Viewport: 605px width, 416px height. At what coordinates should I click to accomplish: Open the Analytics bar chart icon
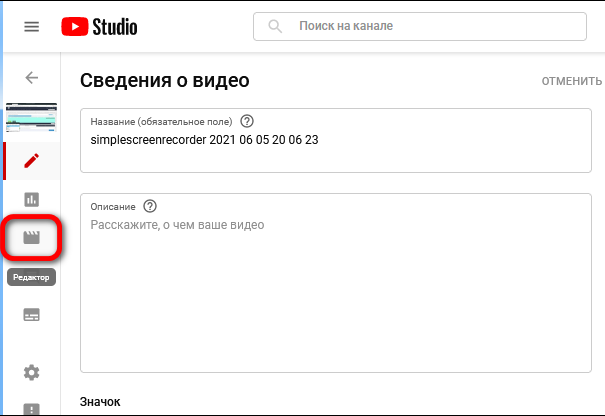click(32, 200)
